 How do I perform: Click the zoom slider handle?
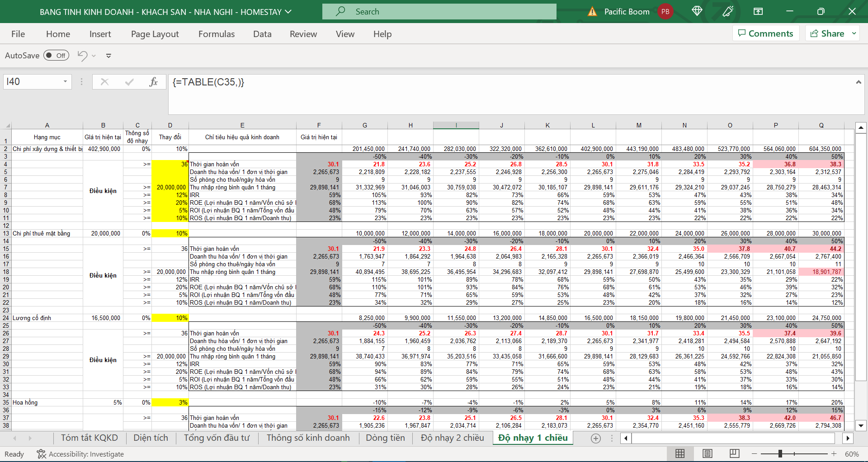point(780,453)
